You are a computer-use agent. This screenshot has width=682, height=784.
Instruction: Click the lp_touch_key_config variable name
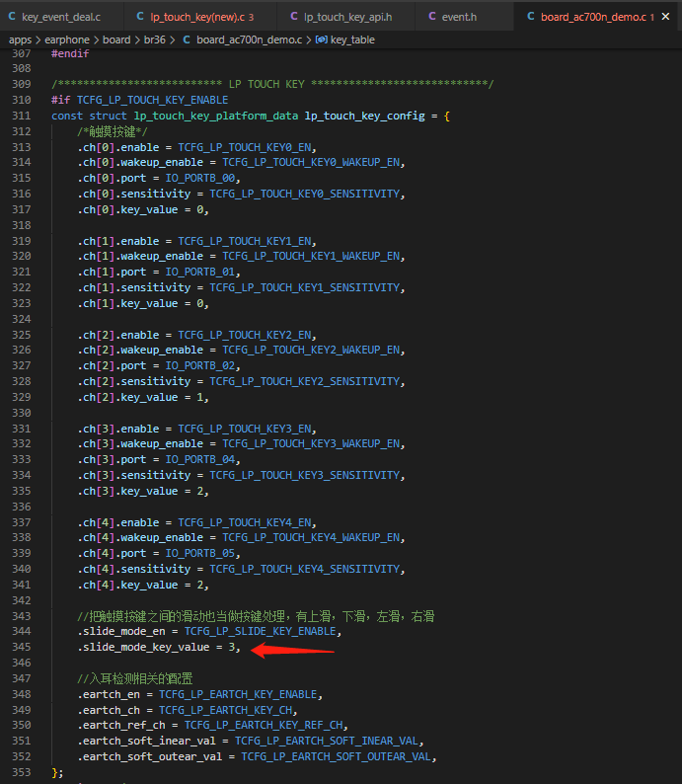pos(365,116)
